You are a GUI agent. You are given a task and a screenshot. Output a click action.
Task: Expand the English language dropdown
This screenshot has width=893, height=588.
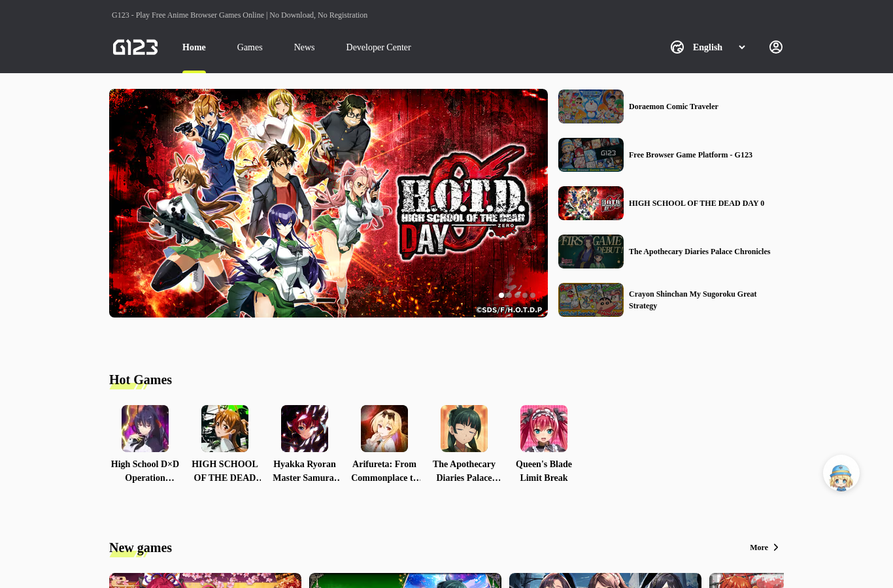(718, 47)
